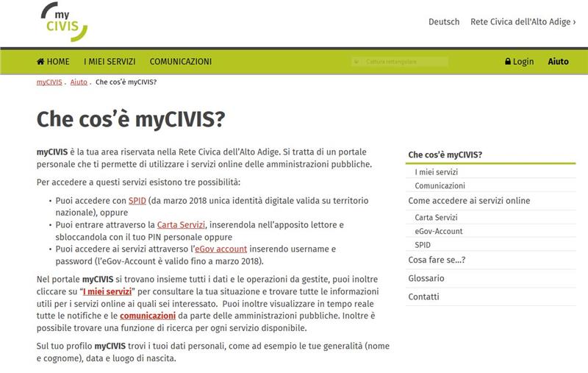
Task: Go to HOME via house icon
Action: 41,62
